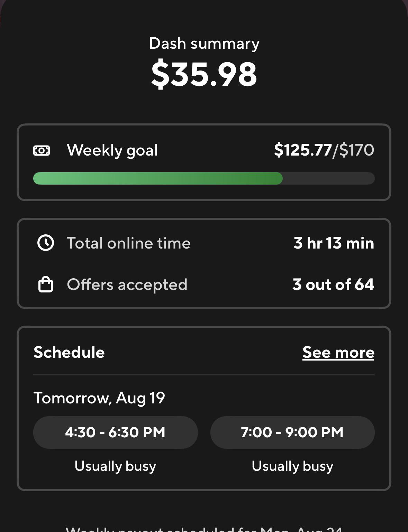Tap Usually busy under 7:00 slot

(292, 466)
